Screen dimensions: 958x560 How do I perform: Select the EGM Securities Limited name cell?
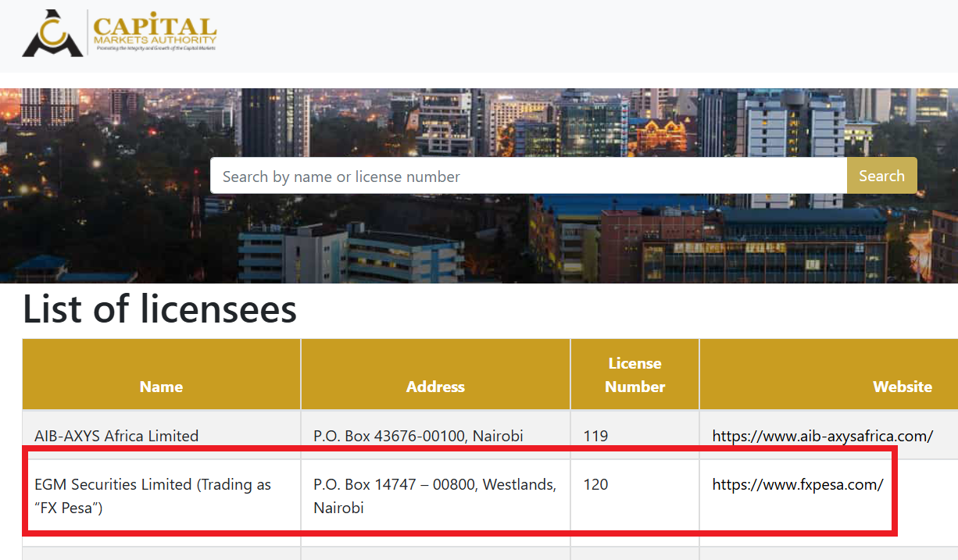(152, 496)
